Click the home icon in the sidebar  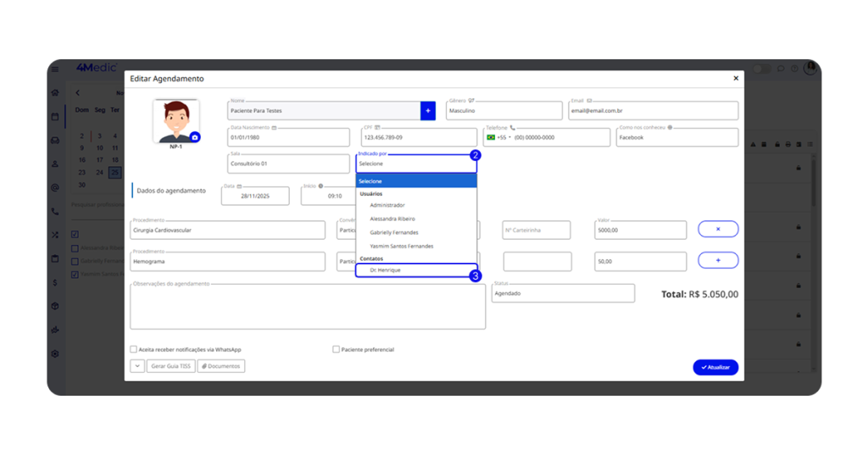[55, 92]
